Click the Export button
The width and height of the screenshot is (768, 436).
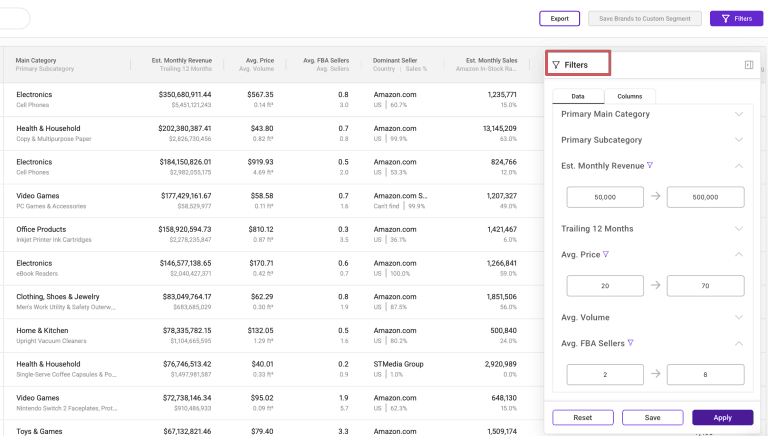pyautogui.click(x=559, y=19)
